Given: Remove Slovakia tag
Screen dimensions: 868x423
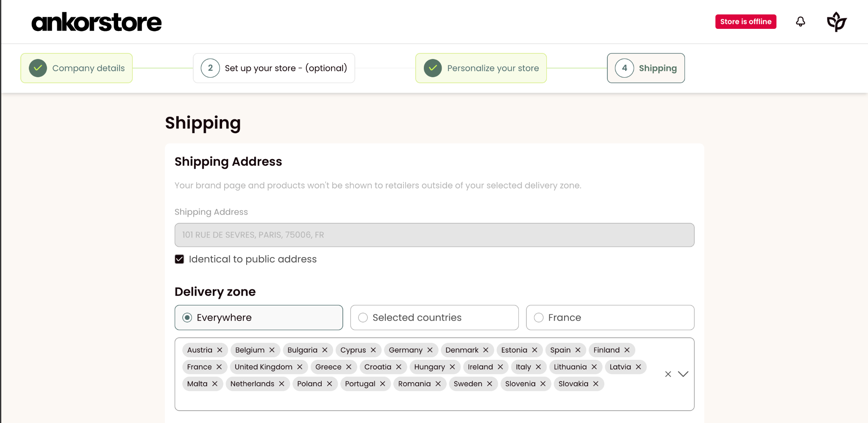Looking at the screenshot, I should pos(595,384).
